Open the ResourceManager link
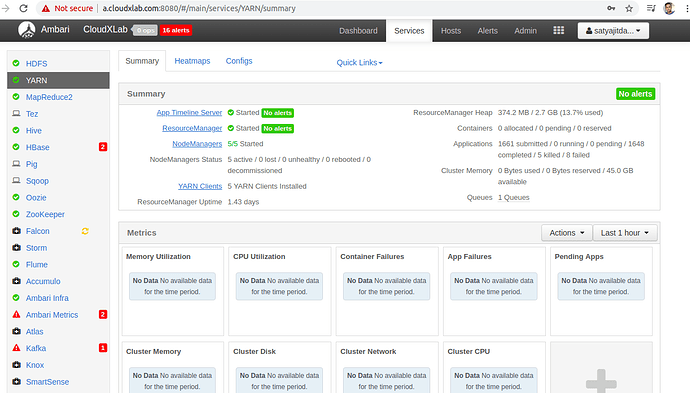Screen dimensions: 690x393 192,128
